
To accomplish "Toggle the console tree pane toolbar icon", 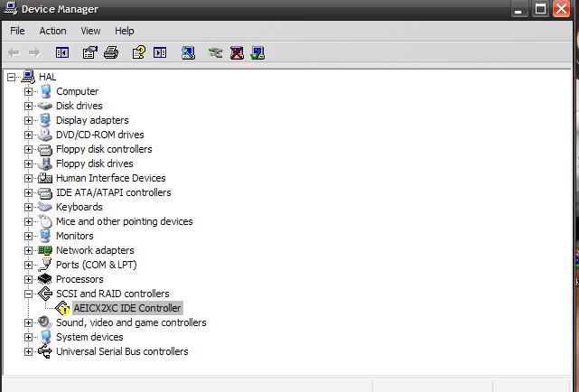I will 62,52.
